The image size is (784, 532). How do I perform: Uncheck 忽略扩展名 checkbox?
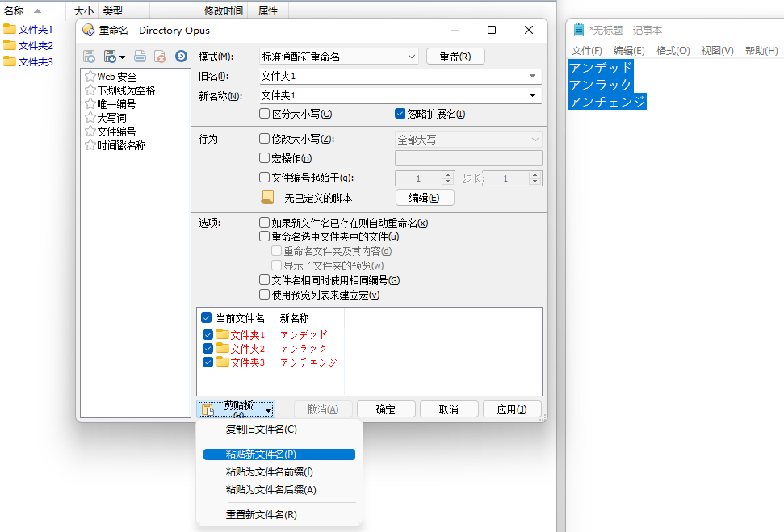(x=400, y=114)
